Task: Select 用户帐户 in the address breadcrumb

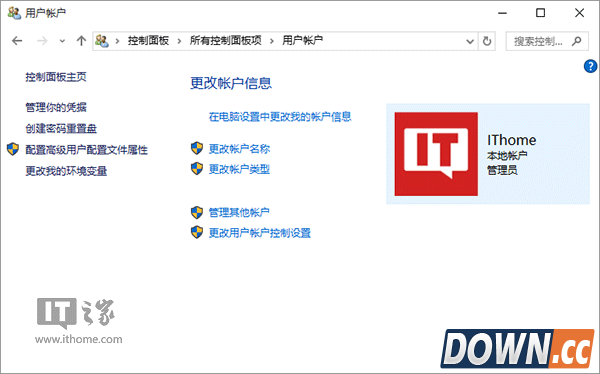Action: (x=302, y=40)
